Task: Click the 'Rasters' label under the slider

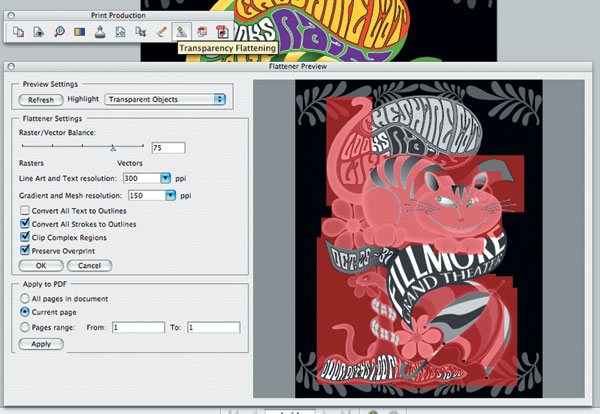Action: coord(31,163)
